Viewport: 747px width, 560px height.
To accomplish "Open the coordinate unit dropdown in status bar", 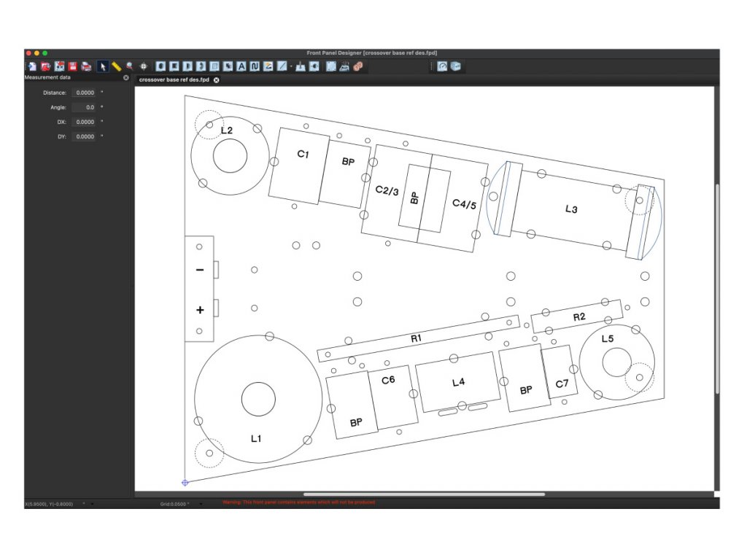I will click(x=93, y=503).
